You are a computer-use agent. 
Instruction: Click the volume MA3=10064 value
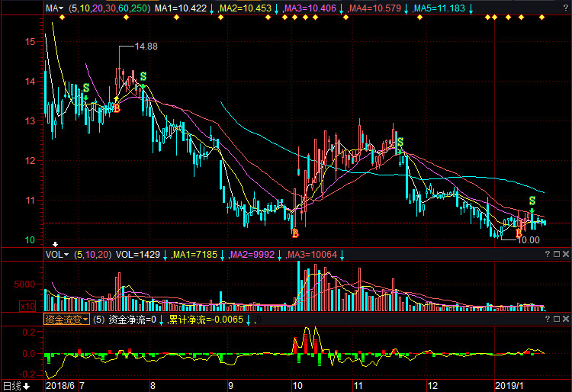click(x=312, y=255)
